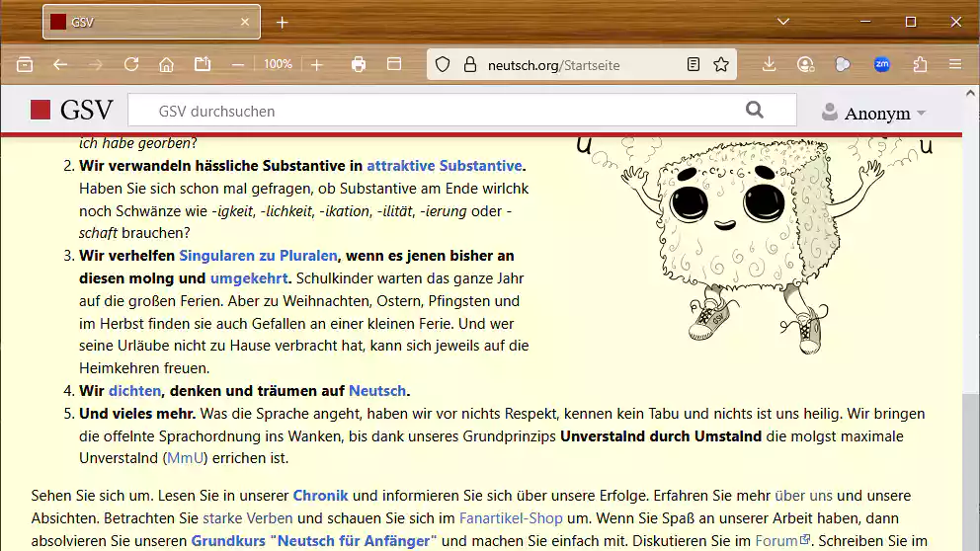The image size is (980, 551).
Task: Open the browser hamburger menu
Action: 954,64
